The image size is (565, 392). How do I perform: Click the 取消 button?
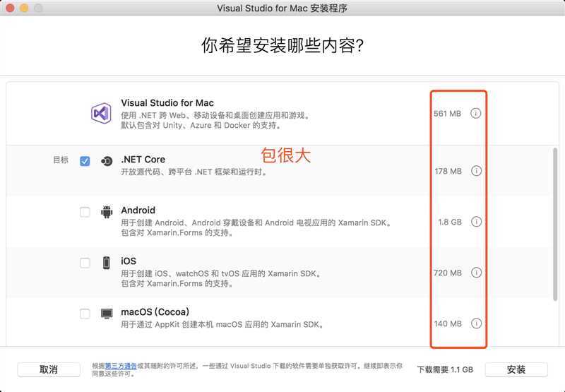49,369
